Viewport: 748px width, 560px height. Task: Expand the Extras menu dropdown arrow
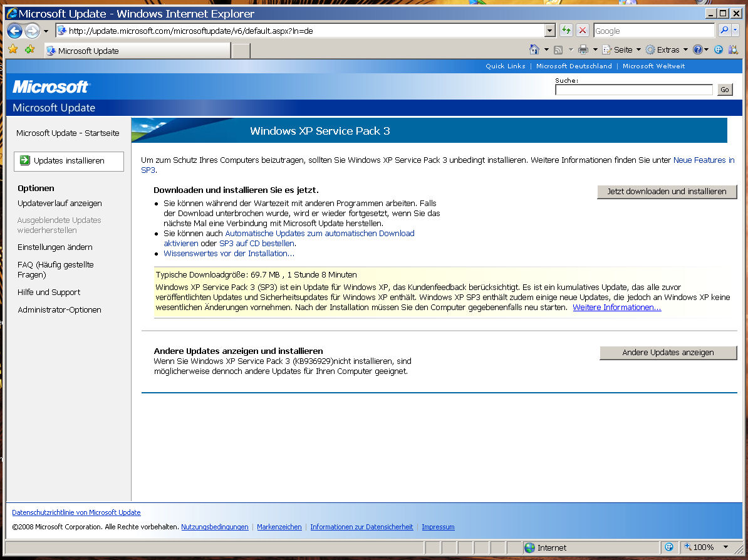[685, 49]
